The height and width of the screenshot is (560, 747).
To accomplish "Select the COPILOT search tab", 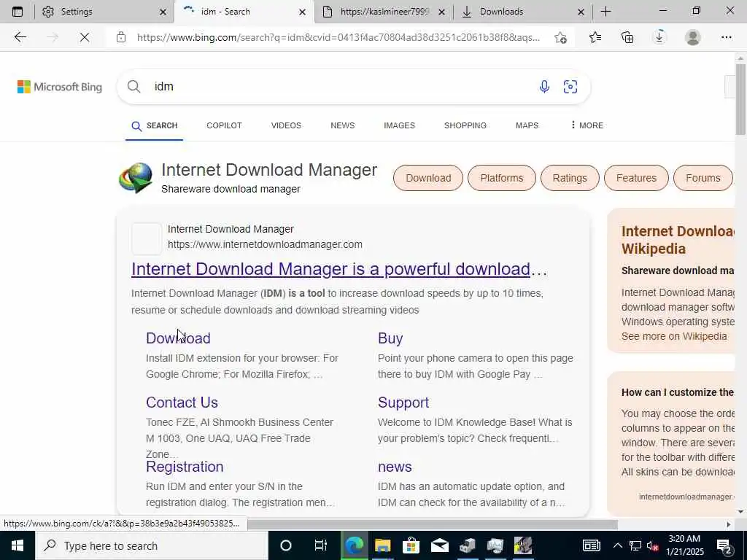I will click(x=224, y=125).
